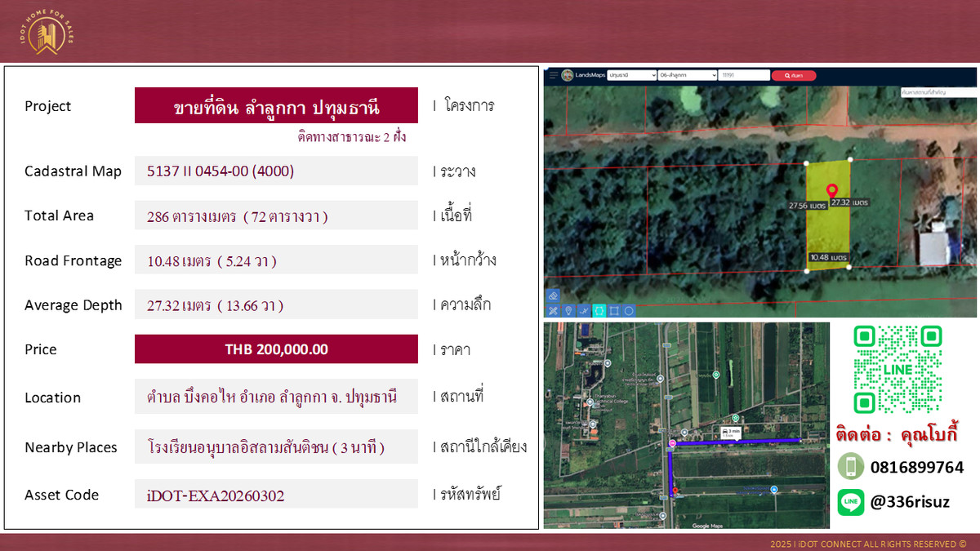The height and width of the screenshot is (551, 980).
Task: Select the ruler and pencil measure tool
Action: pyautogui.click(x=553, y=310)
